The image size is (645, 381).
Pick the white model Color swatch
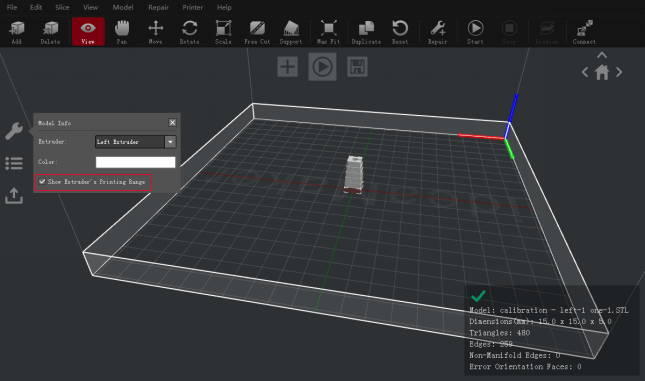[x=135, y=162]
